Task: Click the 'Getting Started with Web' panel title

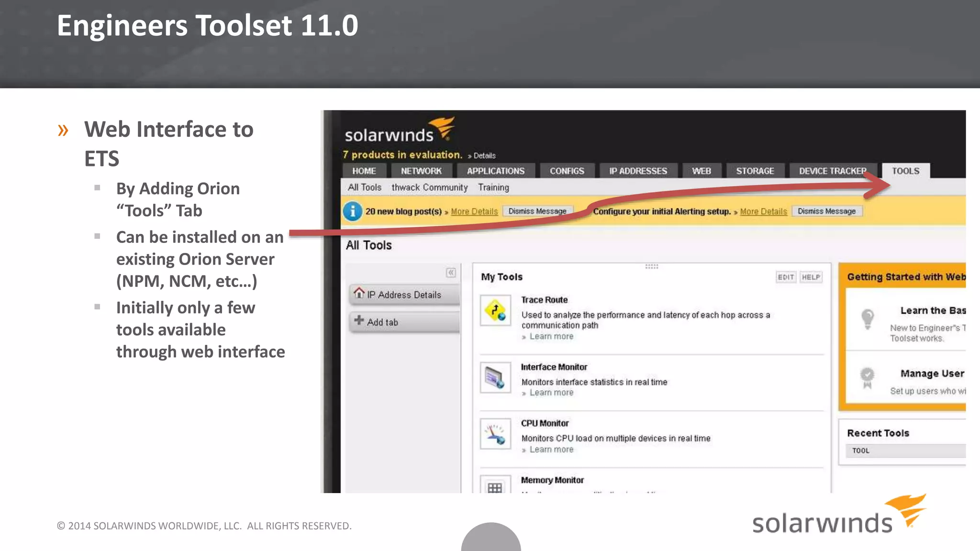Action: (906, 277)
